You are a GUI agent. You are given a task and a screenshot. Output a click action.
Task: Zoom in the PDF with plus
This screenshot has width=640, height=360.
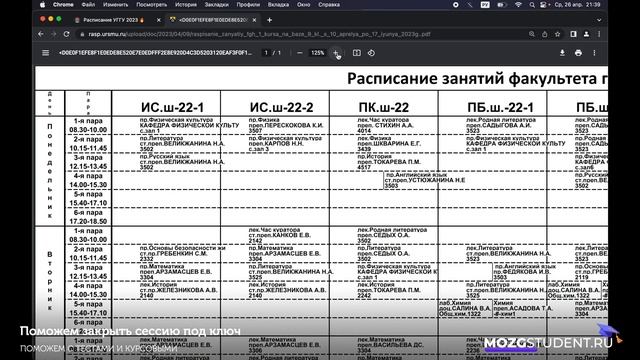336,53
